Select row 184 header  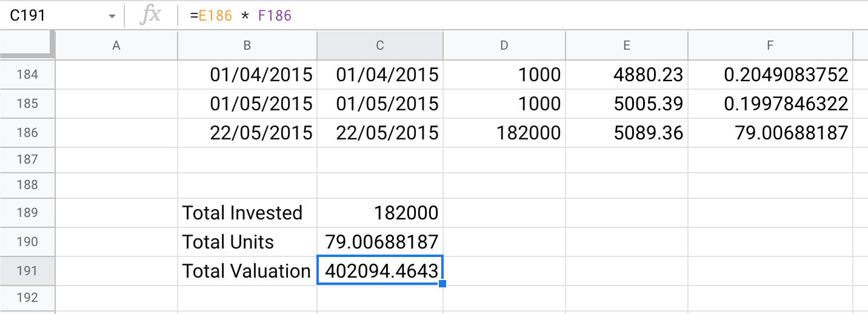click(27, 75)
